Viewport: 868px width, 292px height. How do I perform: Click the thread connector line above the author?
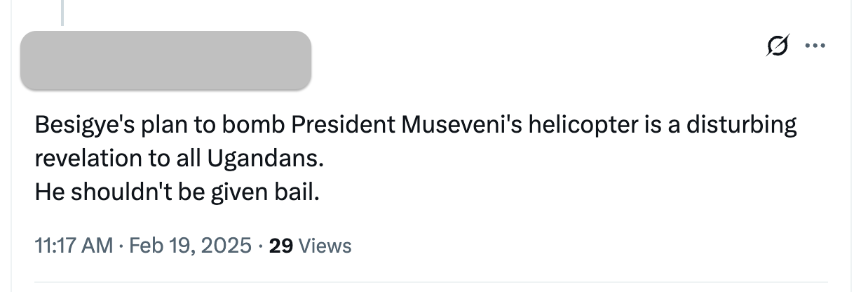coord(61,11)
